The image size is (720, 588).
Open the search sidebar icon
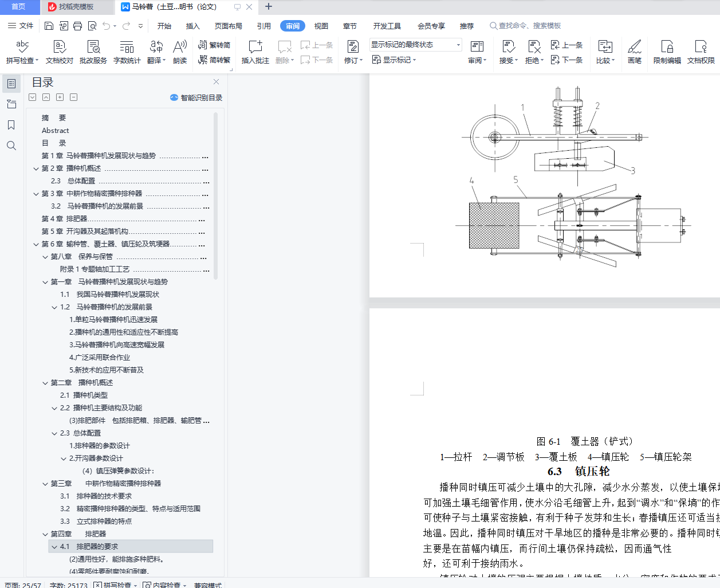pyautogui.click(x=11, y=146)
